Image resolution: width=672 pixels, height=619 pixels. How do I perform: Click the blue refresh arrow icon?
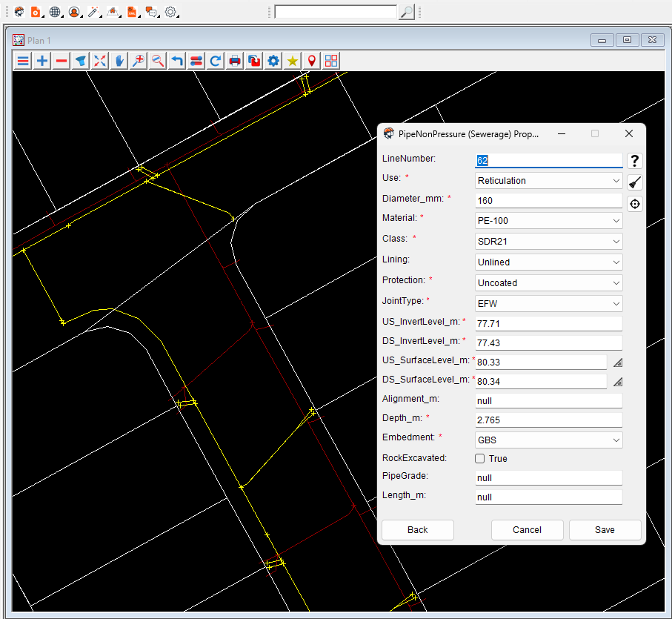pos(216,61)
